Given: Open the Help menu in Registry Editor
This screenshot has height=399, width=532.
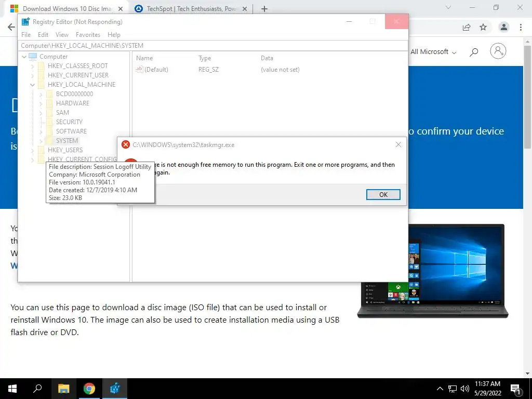Looking at the screenshot, I should [x=114, y=35].
